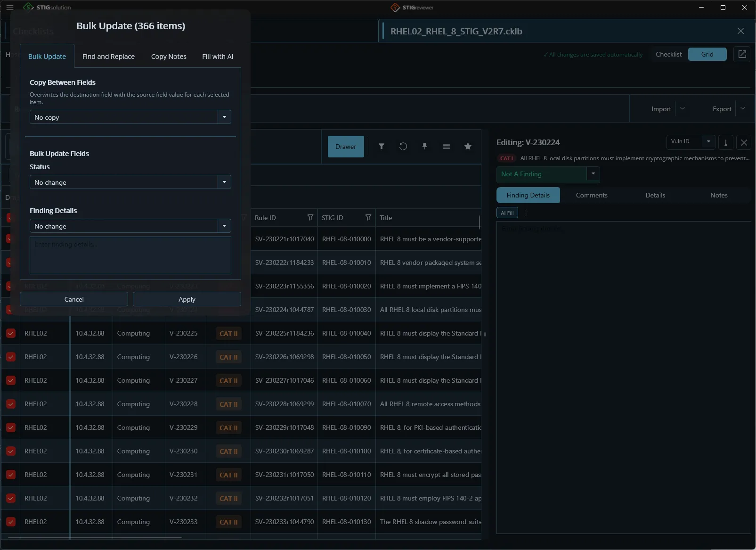This screenshot has width=756, height=550.
Task: Close the Editing V-230224 panel
Action: tap(744, 142)
